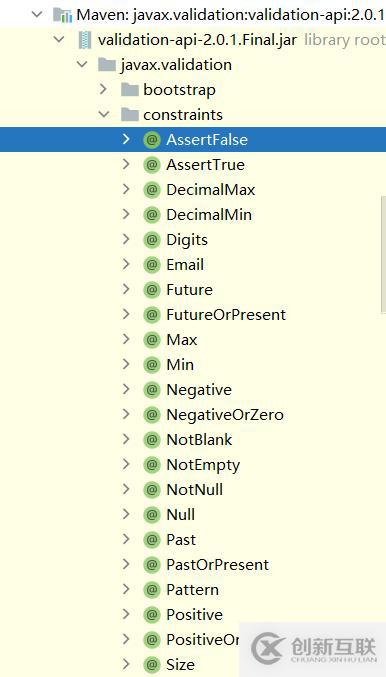The width and height of the screenshot is (386, 677).
Task: Click the AssertFalse annotation icon
Action: pyautogui.click(x=152, y=139)
